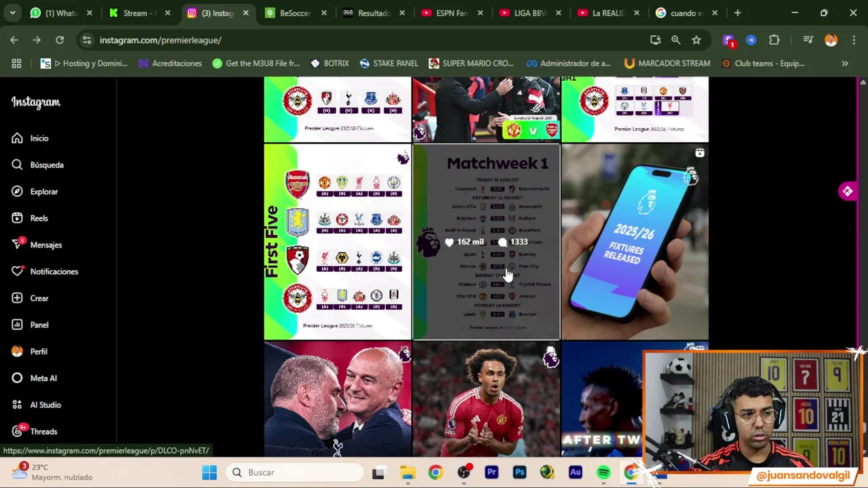This screenshot has width=868, height=488.
Task: Open Meta AI in the sidebar
Action: [34, 378]
